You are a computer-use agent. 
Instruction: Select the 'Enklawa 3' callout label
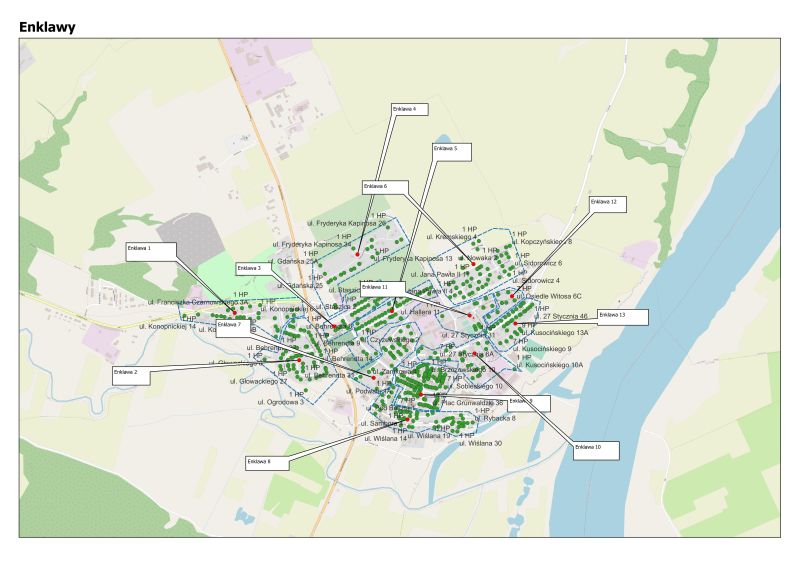pos(254,271)
